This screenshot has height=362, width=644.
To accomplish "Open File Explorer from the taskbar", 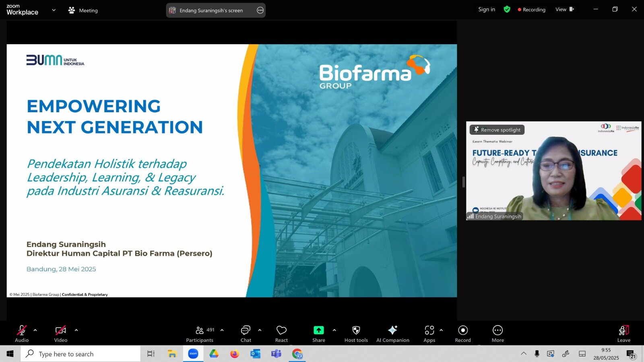I will [x=172, y=354].
